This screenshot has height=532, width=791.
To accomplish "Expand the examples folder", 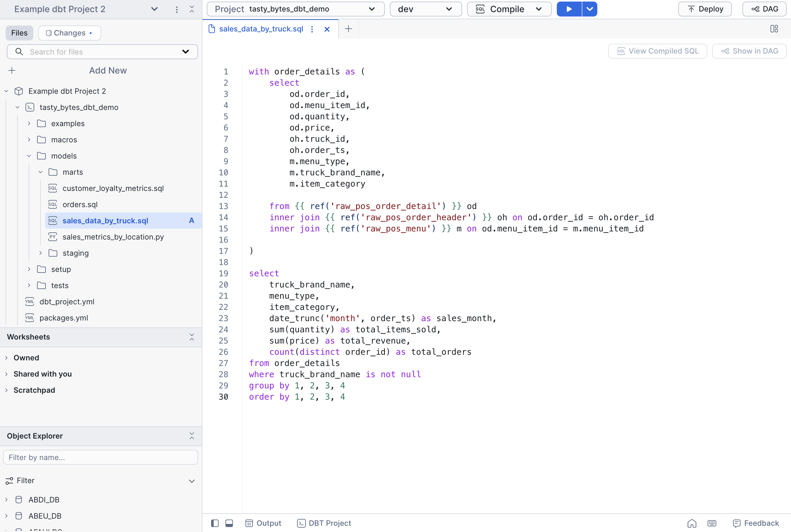I will (x=29, y=123).
